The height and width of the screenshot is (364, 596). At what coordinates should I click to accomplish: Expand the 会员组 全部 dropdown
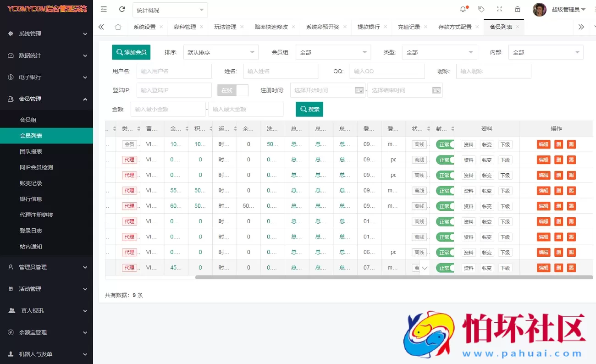(x=333, y=52)
